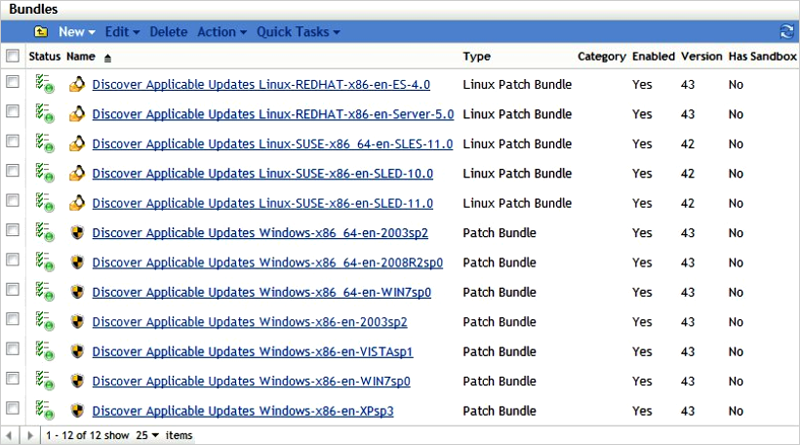Go to the previous page of bundles

[9, 435]
